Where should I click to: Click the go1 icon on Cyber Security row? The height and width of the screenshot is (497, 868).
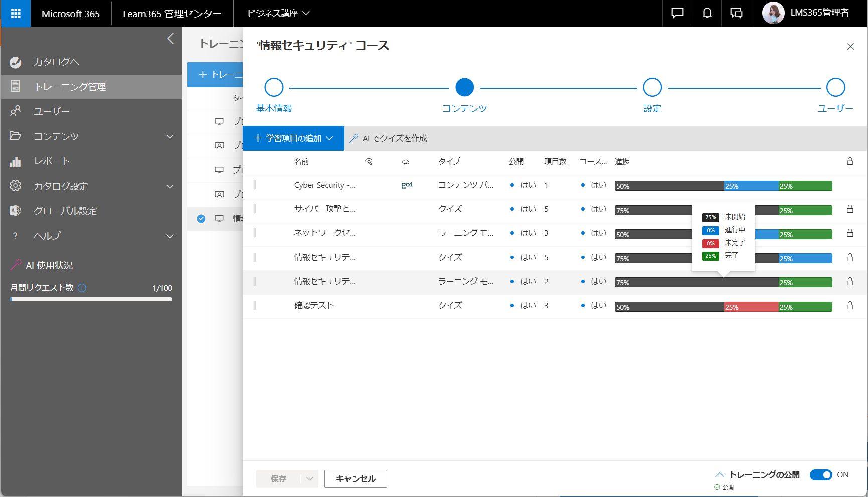tap(407, 185)
